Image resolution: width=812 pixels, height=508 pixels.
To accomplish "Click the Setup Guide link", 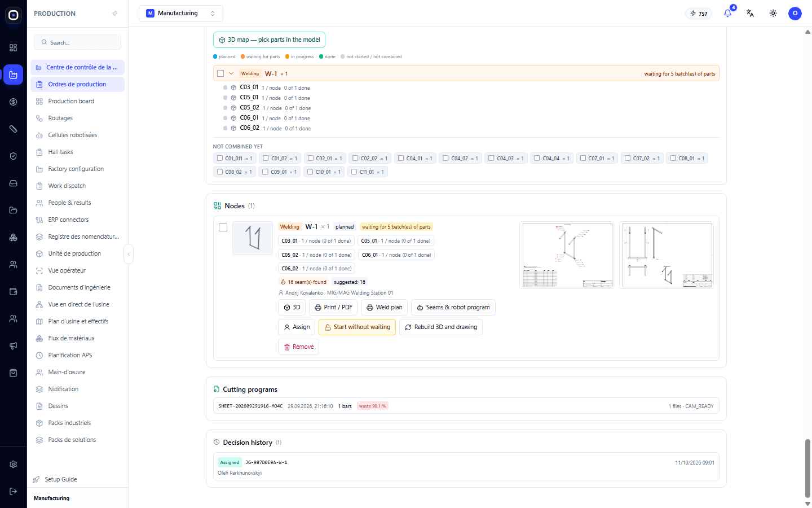I will (x=61, y=479).
